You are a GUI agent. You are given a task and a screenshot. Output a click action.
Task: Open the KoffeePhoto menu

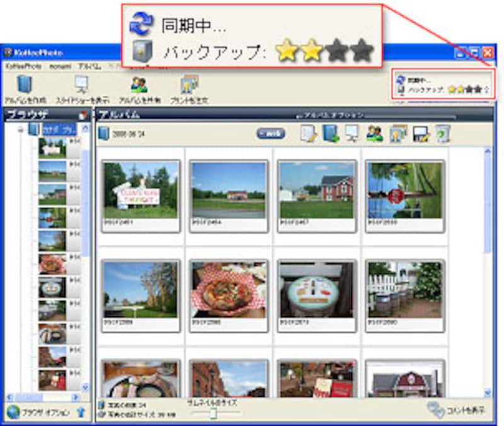23,66
